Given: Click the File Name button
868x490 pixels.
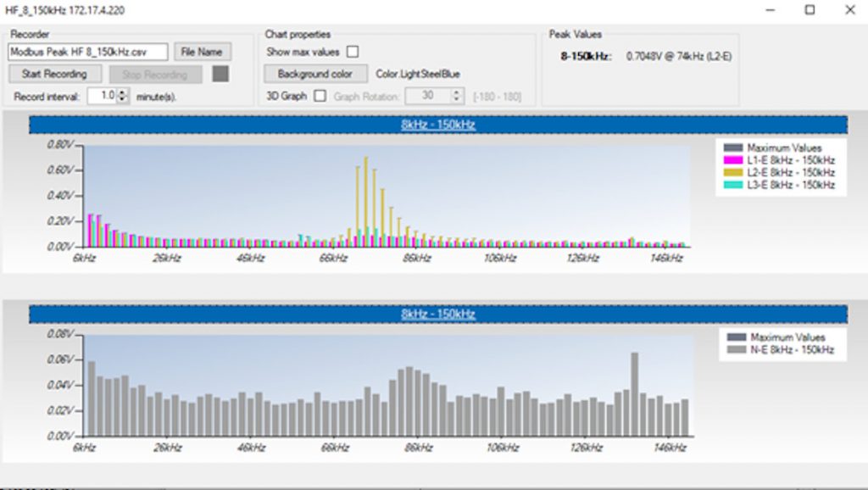Looking at the screenshot, I should pos(203,53).
